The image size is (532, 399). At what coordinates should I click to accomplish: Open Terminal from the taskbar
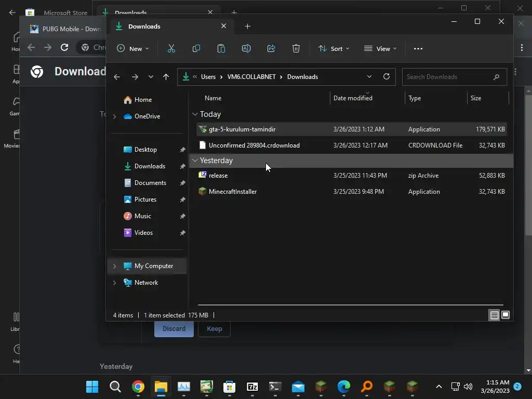pos(275,387)
